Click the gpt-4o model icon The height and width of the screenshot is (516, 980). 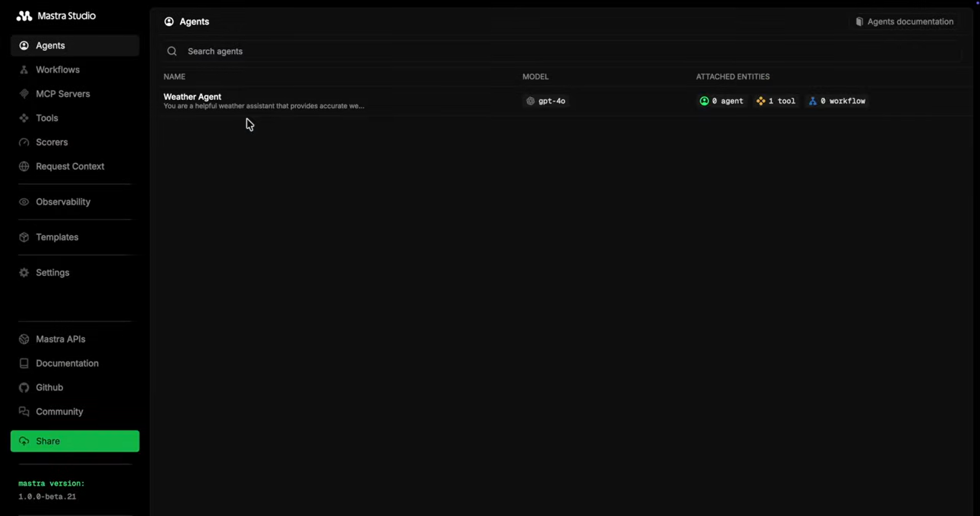530,101
